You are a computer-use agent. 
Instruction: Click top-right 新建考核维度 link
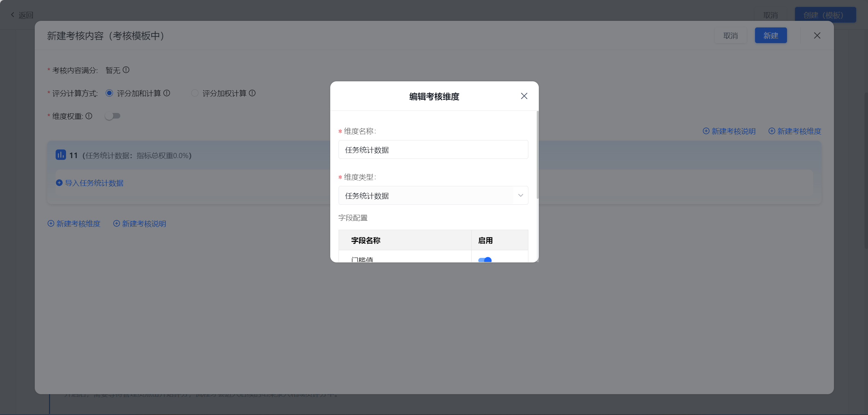tap(795, 131)
